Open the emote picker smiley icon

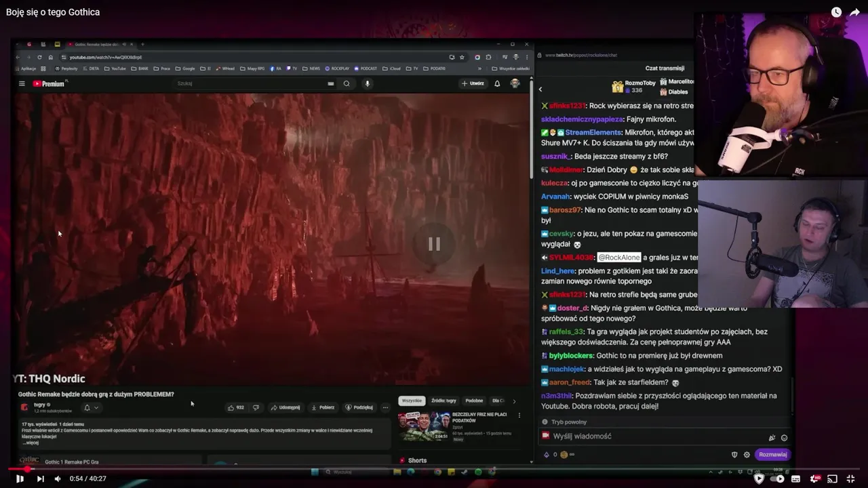[x=785, y=438]
